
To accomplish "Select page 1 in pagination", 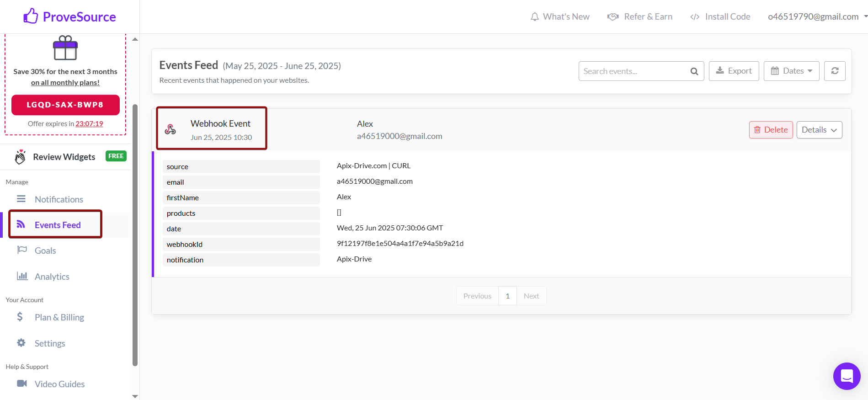I will (507, 296).
